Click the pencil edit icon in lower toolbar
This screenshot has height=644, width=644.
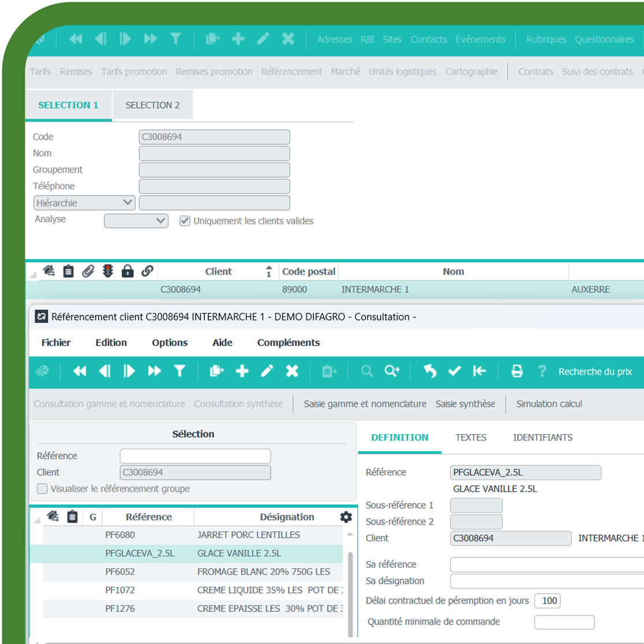267,371
